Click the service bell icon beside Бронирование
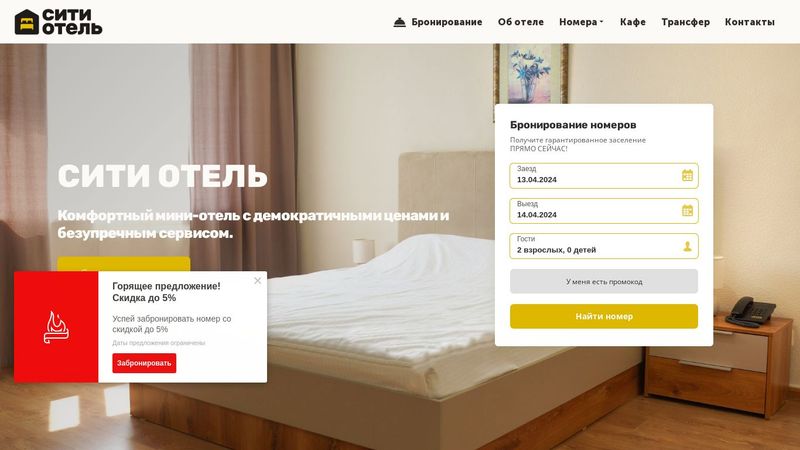 click(399, 22)
